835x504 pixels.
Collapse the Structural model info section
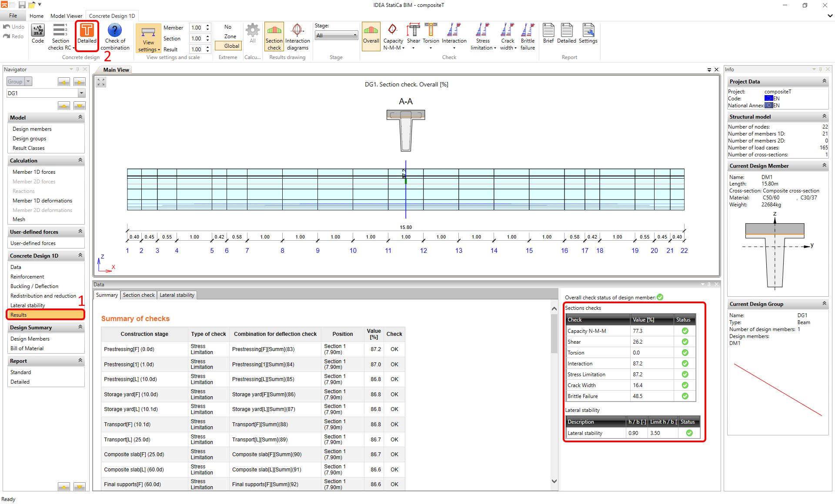[x=825, y=116]
